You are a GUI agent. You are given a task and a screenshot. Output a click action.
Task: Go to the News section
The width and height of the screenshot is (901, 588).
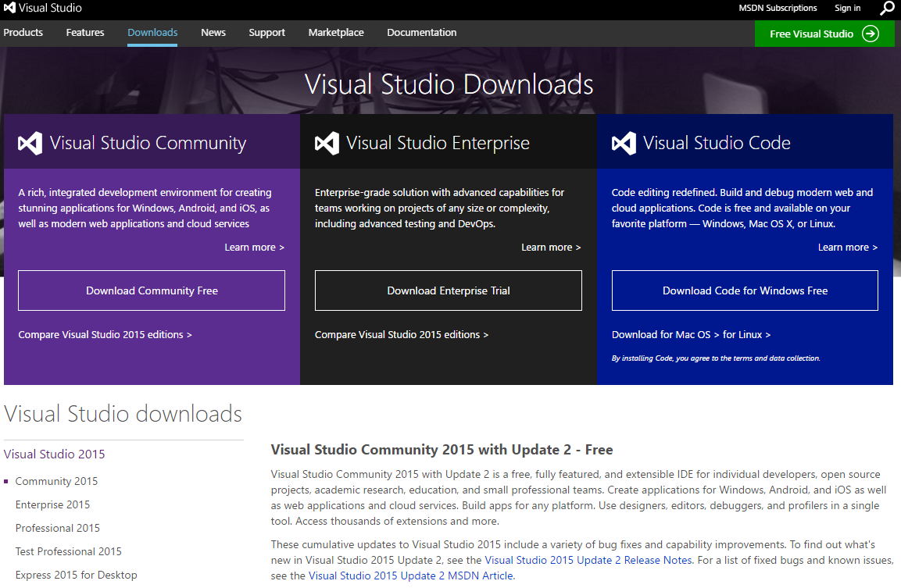pos(213,33)
